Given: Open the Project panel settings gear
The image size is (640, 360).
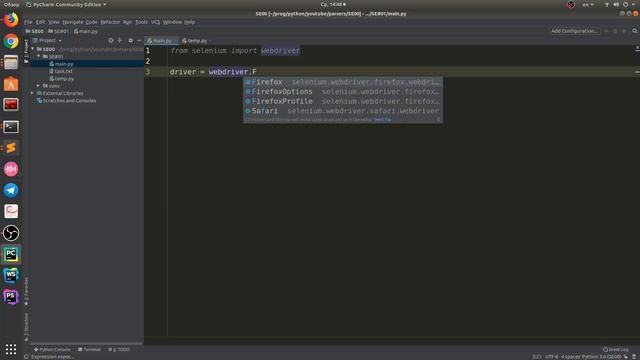Looking at the screenshot, I should [x=130, y=40].
